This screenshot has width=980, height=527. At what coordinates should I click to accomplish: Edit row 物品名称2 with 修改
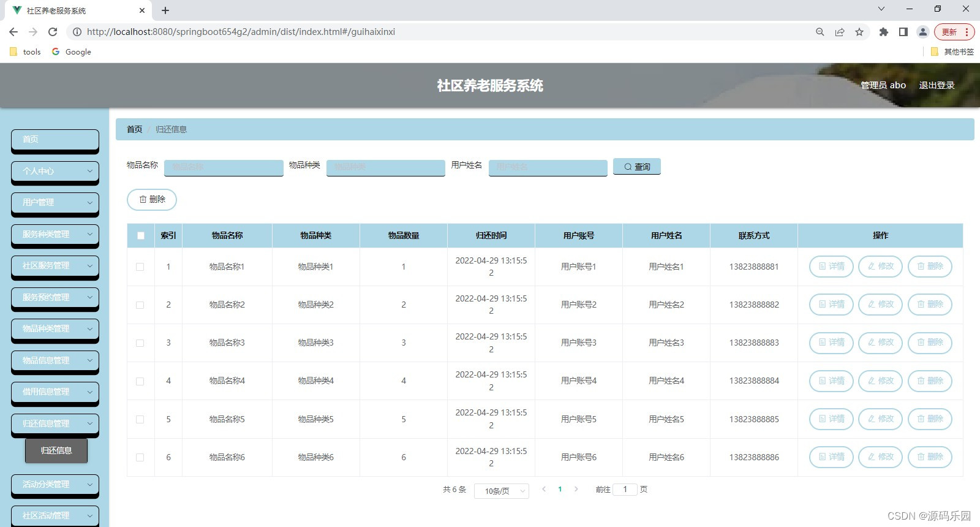[x=880, y=305]
